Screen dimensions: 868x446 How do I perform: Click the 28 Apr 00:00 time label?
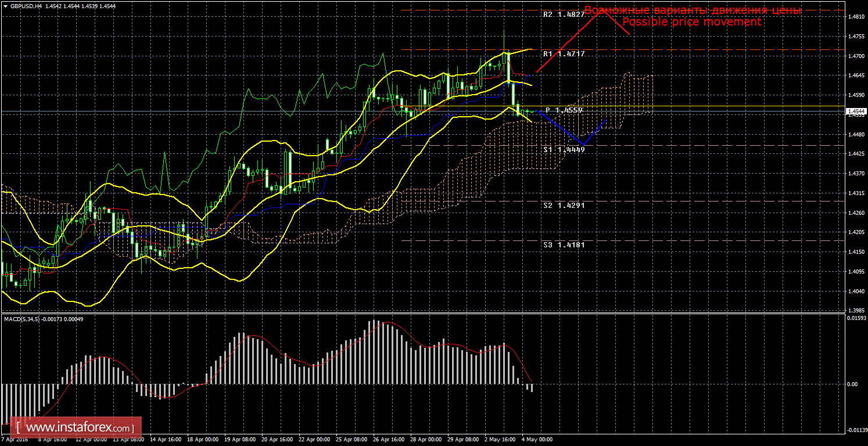coord(425,440)
